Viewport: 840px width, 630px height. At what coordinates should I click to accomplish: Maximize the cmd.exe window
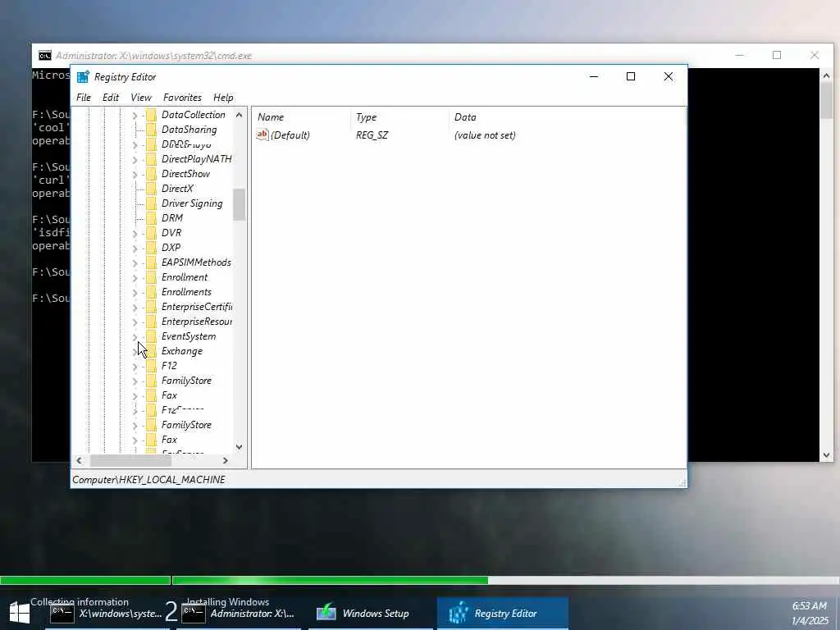777,55
